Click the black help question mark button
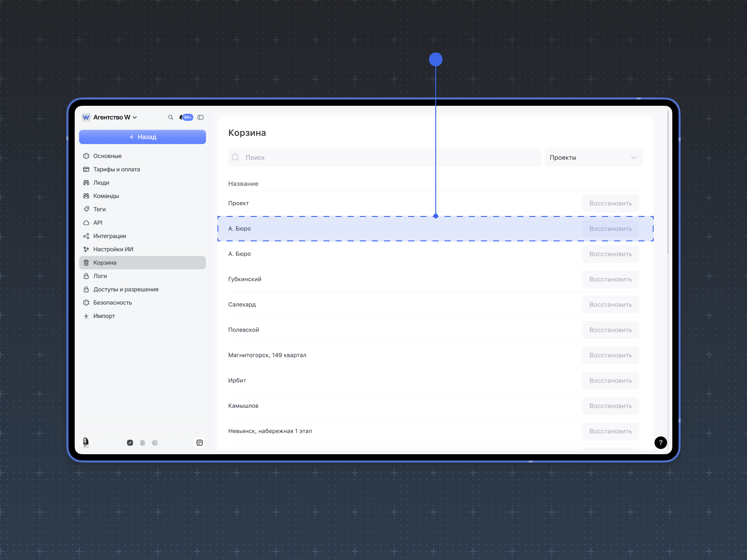Viewport: 747px width, 560px height. pos(660,443)
